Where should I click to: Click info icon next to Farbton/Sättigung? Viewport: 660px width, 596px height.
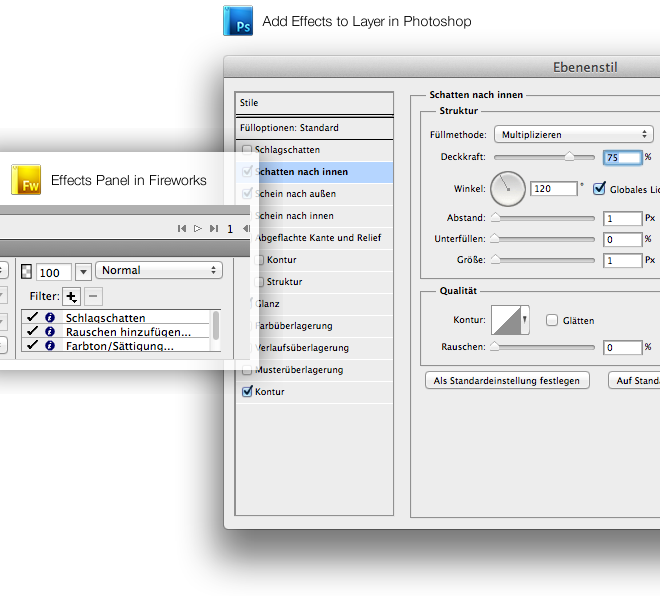pos(50,346)
